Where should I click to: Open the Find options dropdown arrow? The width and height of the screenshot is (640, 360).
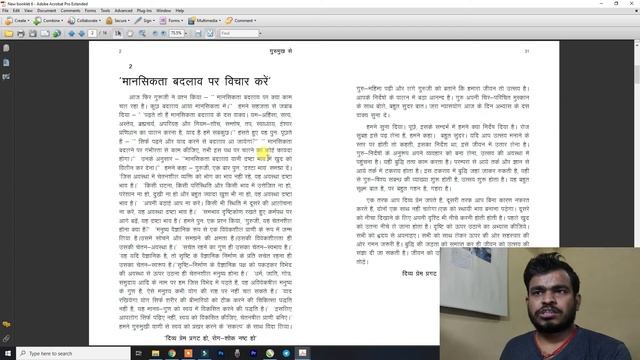pos(261,33)
